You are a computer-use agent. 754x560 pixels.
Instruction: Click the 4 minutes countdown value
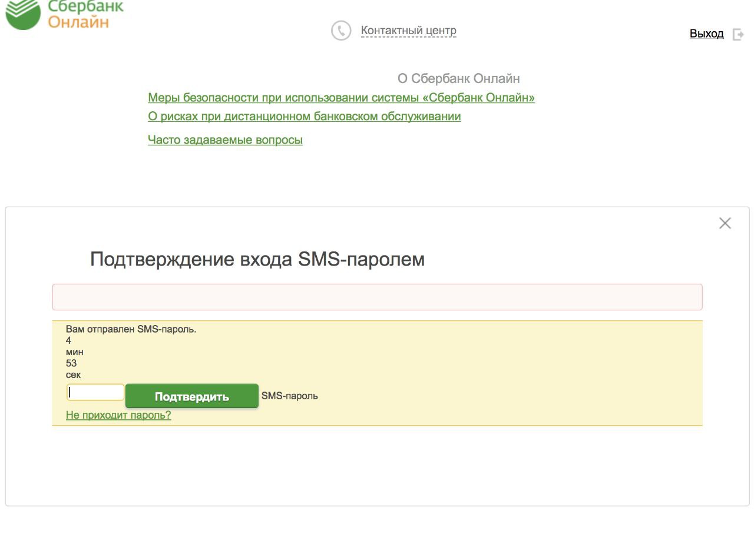(68, 340)
